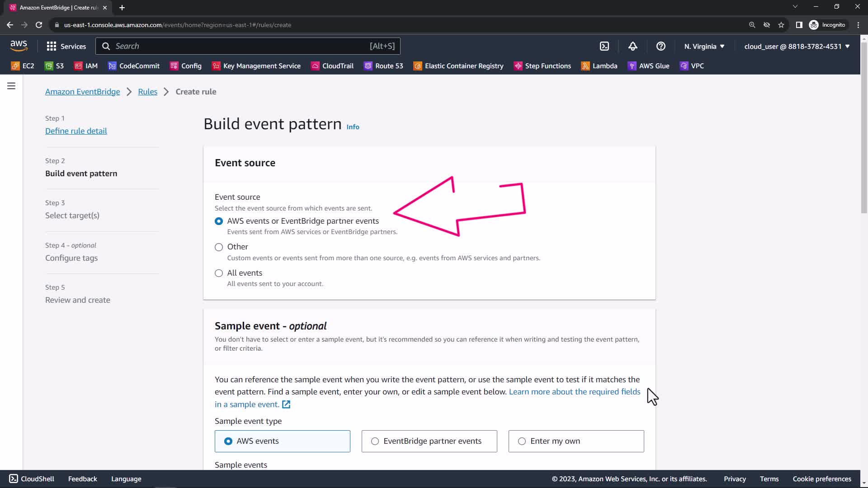This screenshot has height=488, width=868.
Task: Expand the cloud_user account menu
Action: pyautogui.click(x=797, y=47)
